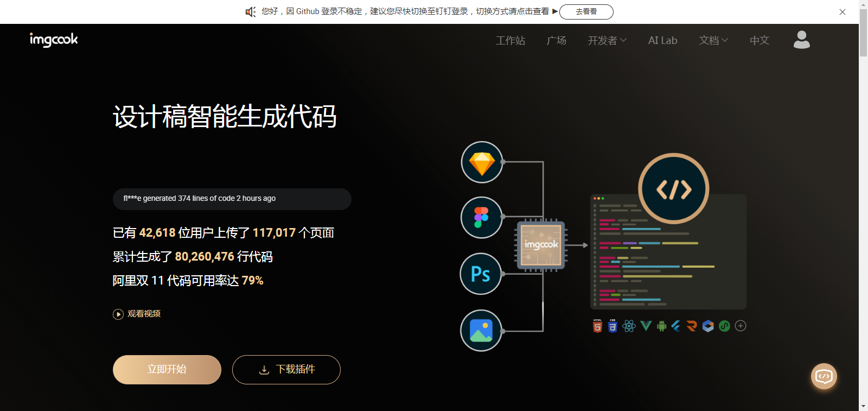Viewport: 868px width, 411px height.
Task: Click the Flutter logo icon
Action: click(676, 326)
